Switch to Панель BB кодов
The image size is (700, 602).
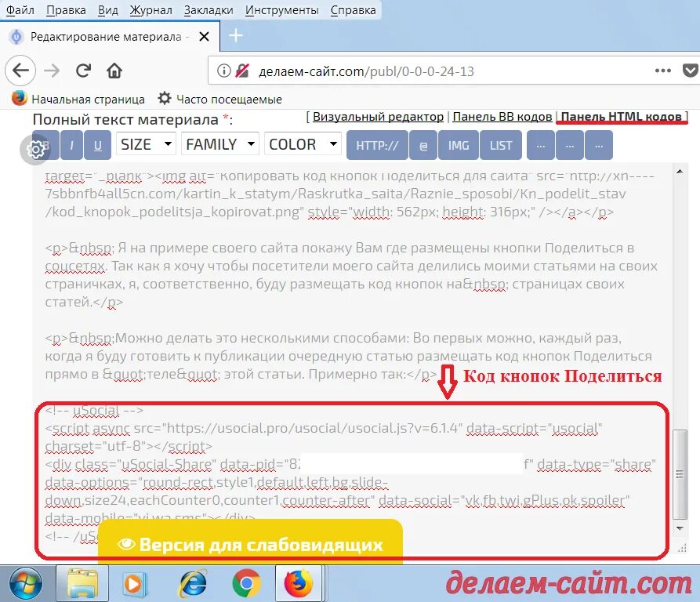pos(502,117)
